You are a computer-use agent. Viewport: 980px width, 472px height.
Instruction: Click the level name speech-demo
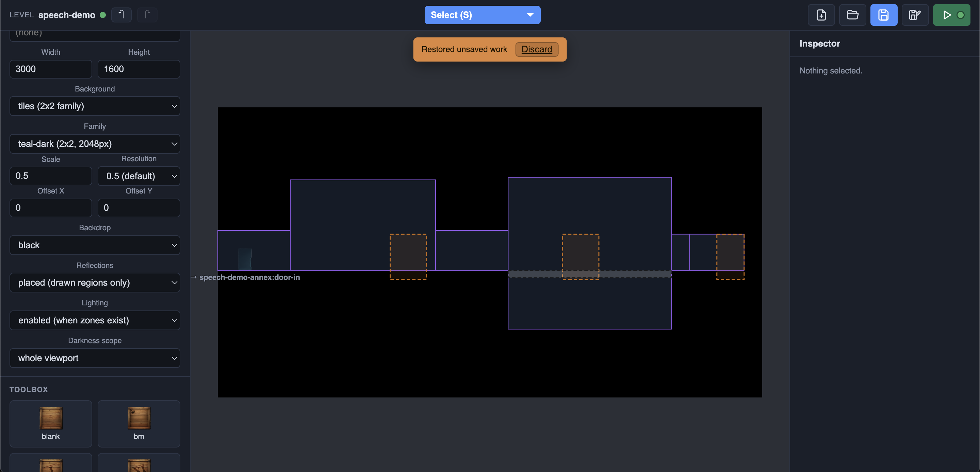(x=67, y=15)
